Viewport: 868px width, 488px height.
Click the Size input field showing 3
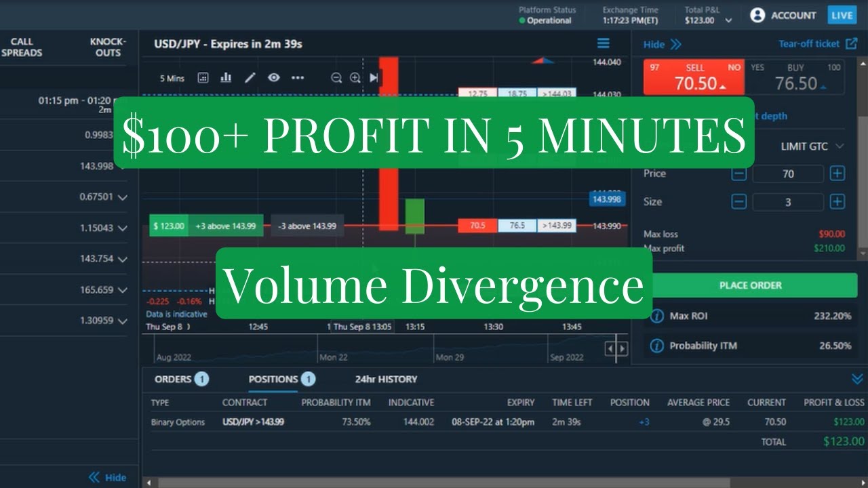point(788,202)
